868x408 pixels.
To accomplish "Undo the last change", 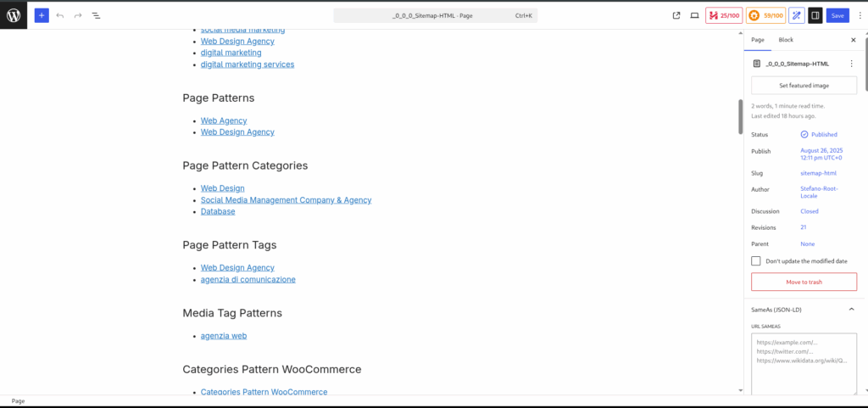I will [60, 15].
